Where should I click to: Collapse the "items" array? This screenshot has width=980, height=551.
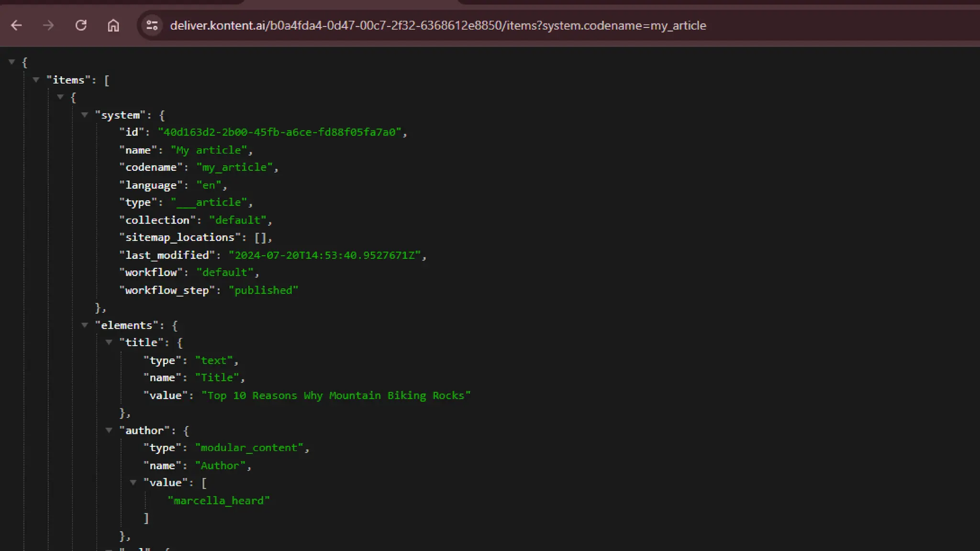coord(36,79)
